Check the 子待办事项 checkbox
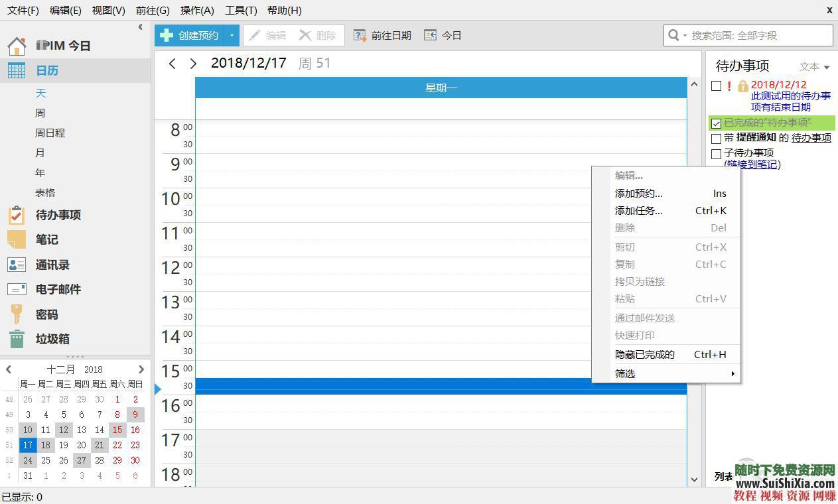The width and height of the screenshot is (838, 504). pyautogui.click(x=716, y=154)
